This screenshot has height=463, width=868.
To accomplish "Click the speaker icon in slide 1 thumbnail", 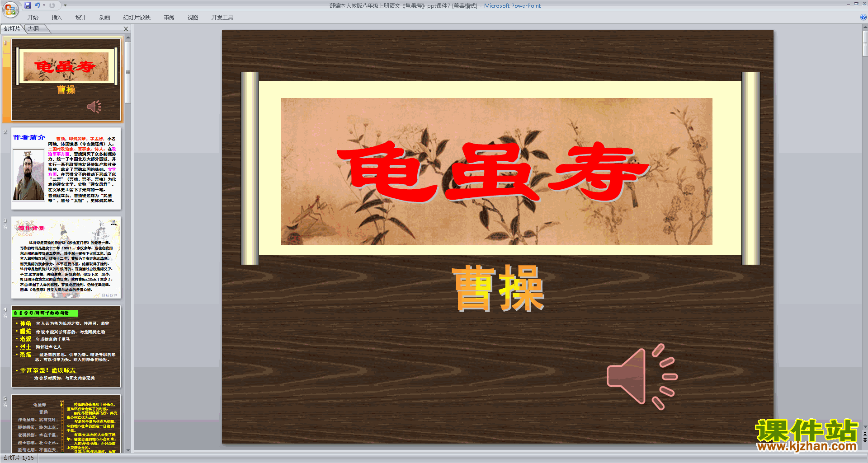I will [x=94, y=107].
